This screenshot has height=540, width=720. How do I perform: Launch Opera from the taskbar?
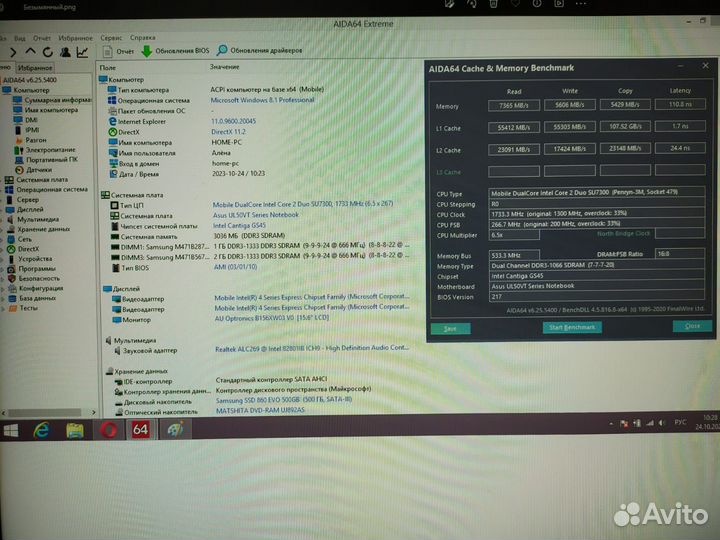click(107, 430)
